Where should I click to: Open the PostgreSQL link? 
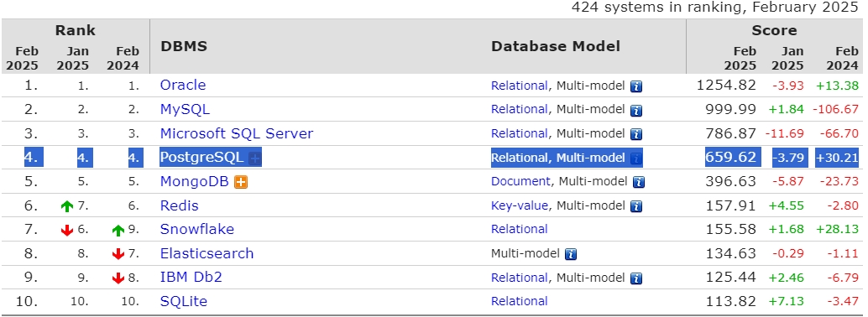point(201,157)
